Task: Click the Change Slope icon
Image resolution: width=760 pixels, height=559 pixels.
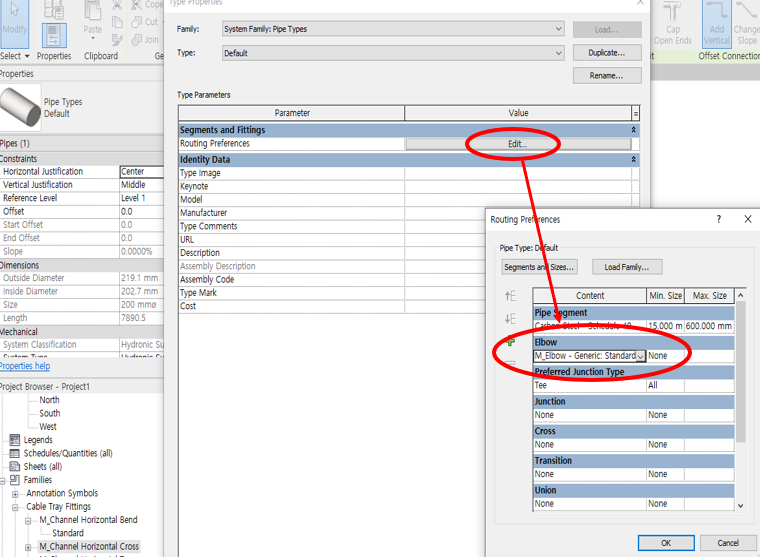Action: [x=747, y=11]
